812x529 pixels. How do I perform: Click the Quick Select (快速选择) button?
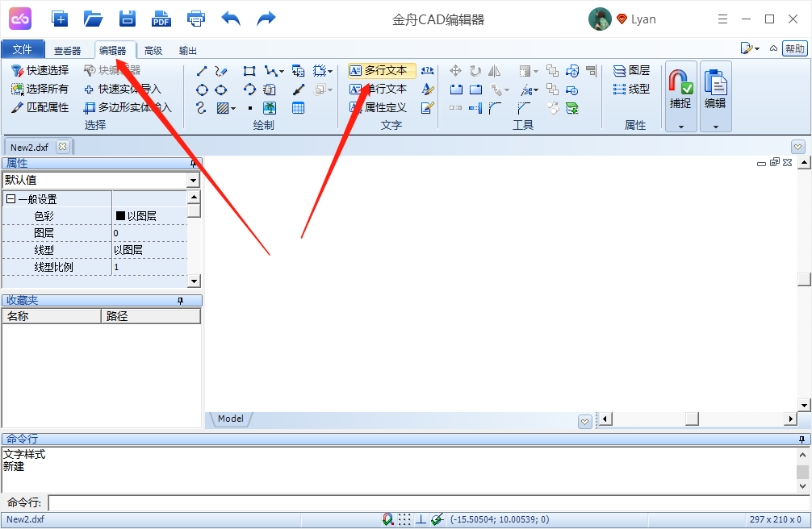[x=40, y=70]
